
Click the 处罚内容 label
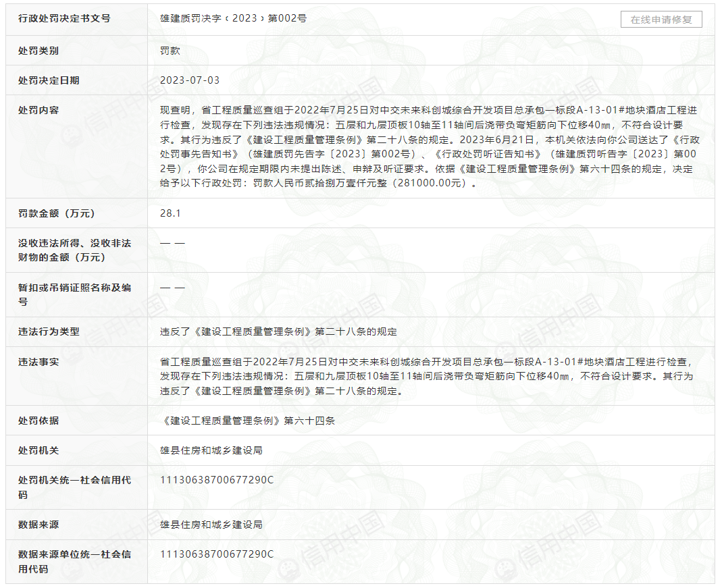point(38,111)
